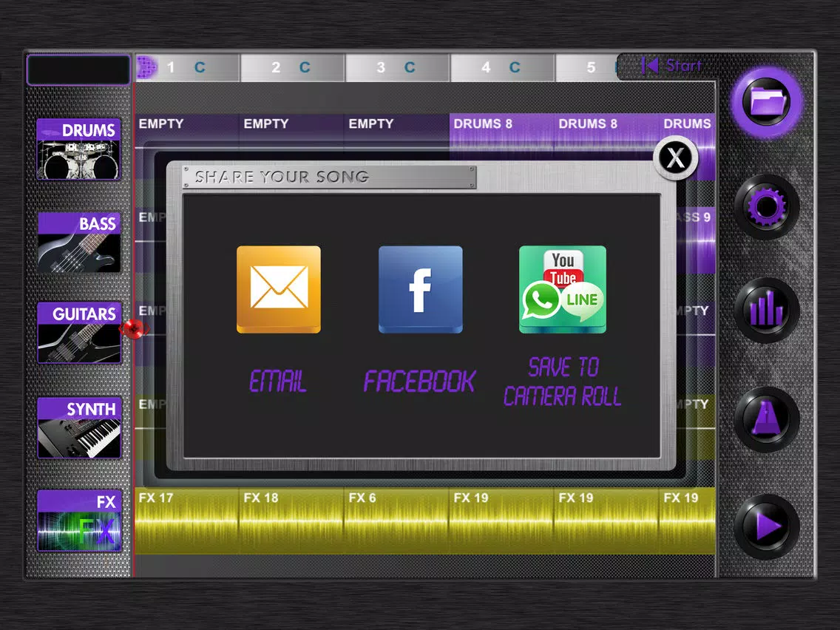Click the red playhead knob
The width and height of the screenshot is (840, 630).
click(x=134, y=328)
